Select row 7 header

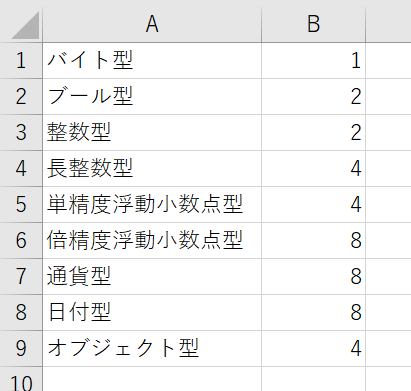21,276
